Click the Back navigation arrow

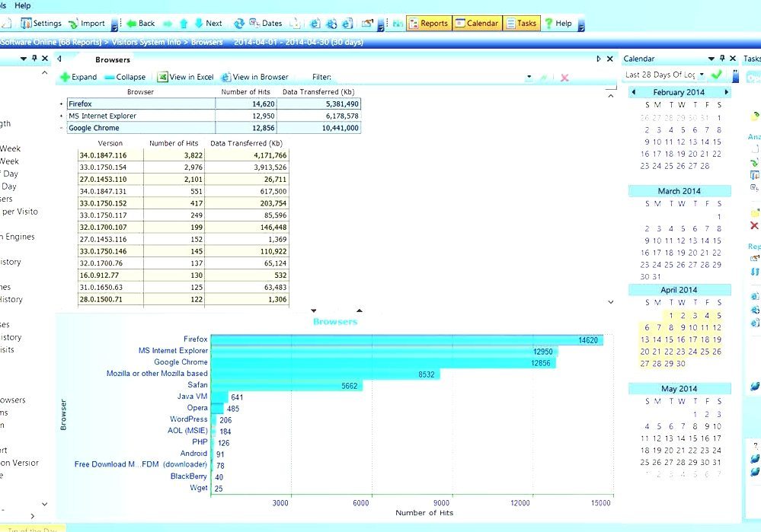pyautogui.click(x=132, y=23)
